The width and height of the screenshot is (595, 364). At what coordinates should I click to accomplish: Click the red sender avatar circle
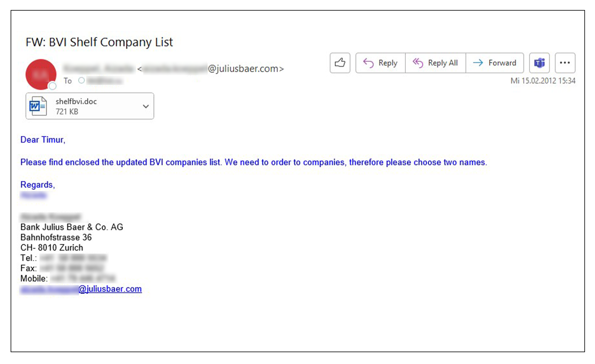tap(41, 74)
